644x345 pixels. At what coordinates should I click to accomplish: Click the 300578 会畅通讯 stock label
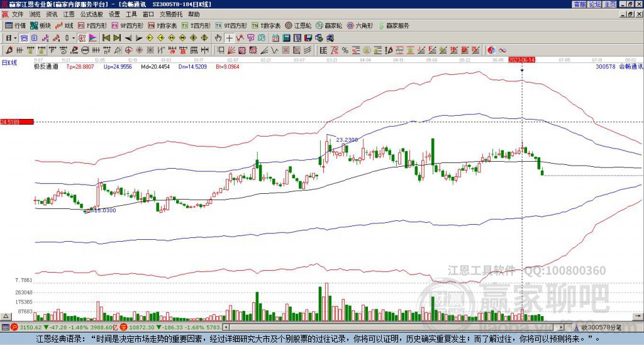coord(619,67)
